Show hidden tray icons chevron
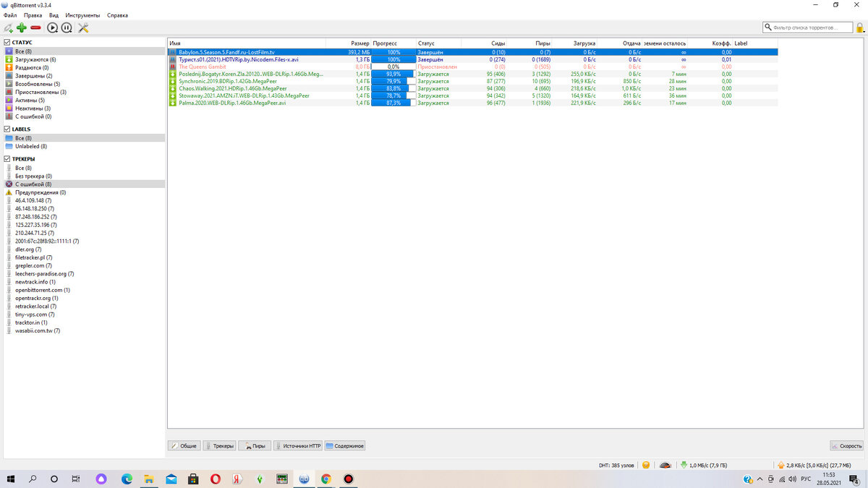868x488 pixels. pyautogui.click(x=759, y=479)
